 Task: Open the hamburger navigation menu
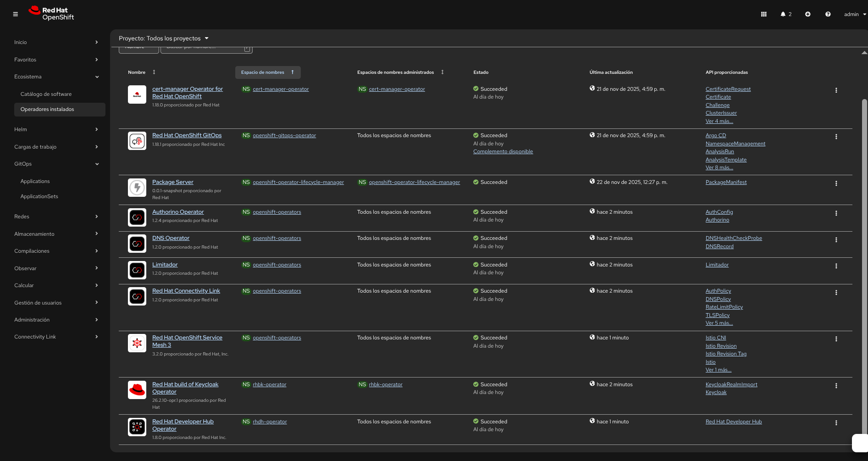point(16,14)
